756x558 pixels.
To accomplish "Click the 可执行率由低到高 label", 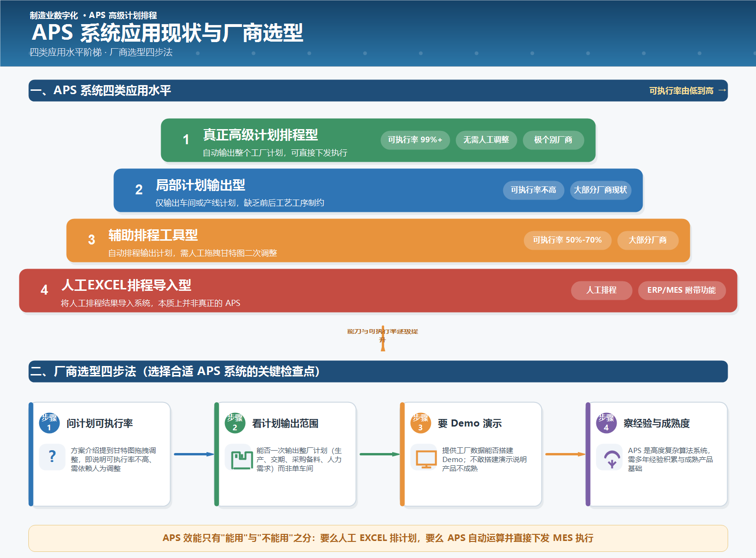I will coord(681,90).
